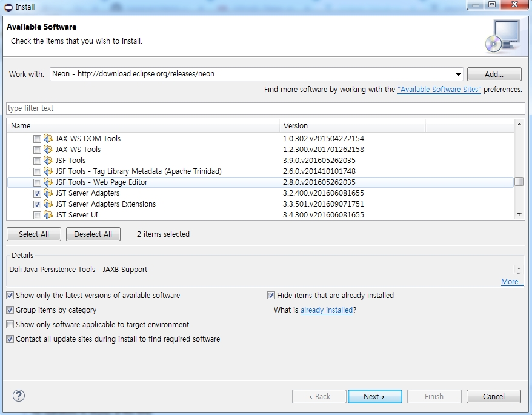Screen dimensions: 532x415
Task: Click the JST Server Adapters Extensions icon
Action: [48, 204]
